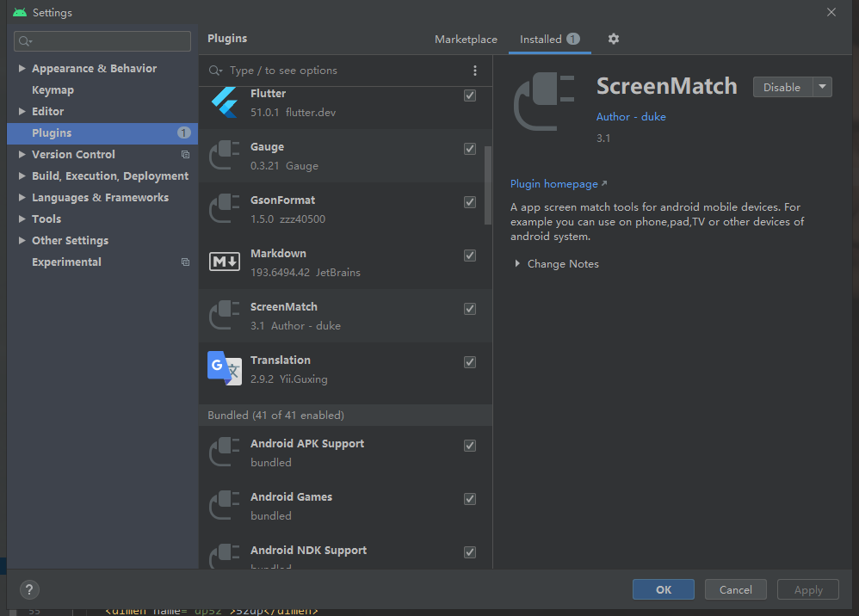The width and height of the screenshot is (859, 616).
Task: Click the copy icon beside Version Control
Action: 186,154
